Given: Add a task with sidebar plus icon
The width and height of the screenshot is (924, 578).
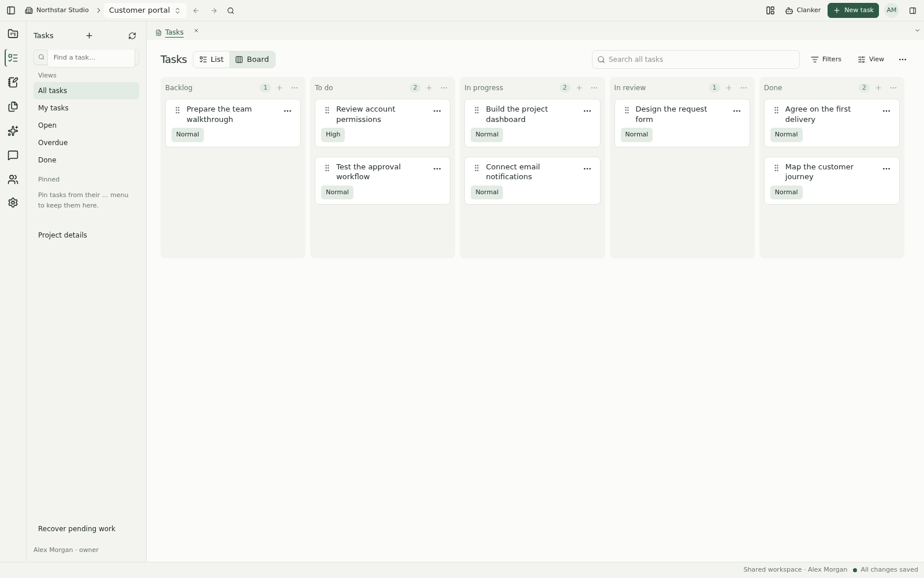Looking at the screenshot, I should pos(89,36).
